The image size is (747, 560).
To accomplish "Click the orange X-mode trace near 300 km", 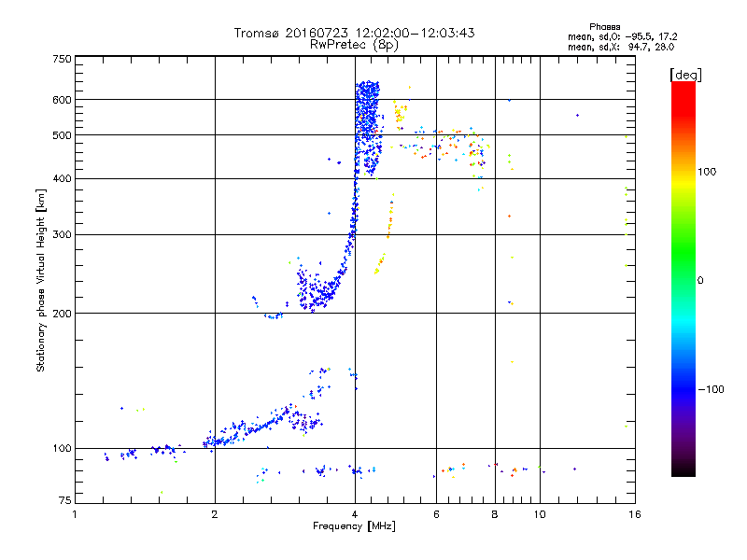I will tap(390, 216).
